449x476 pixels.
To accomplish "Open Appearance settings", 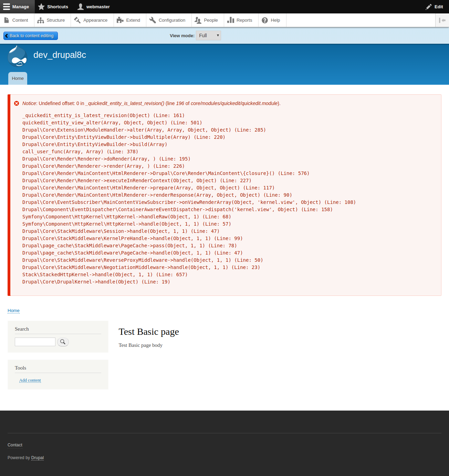I will 91,20.
